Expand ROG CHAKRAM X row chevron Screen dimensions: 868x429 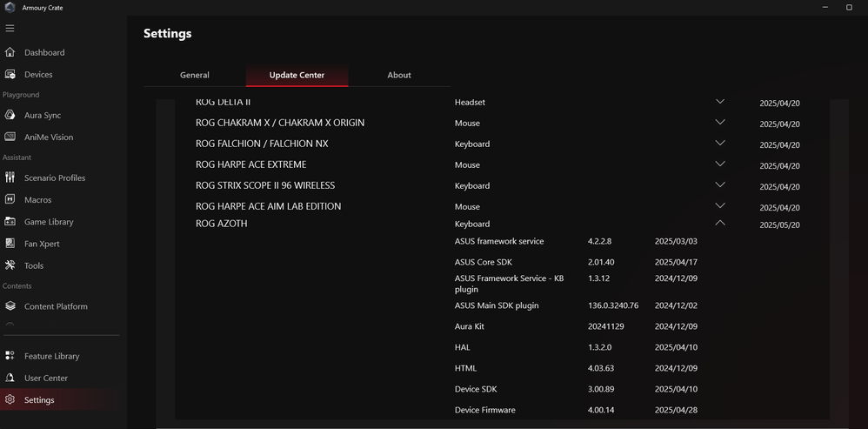click(720, 122)
